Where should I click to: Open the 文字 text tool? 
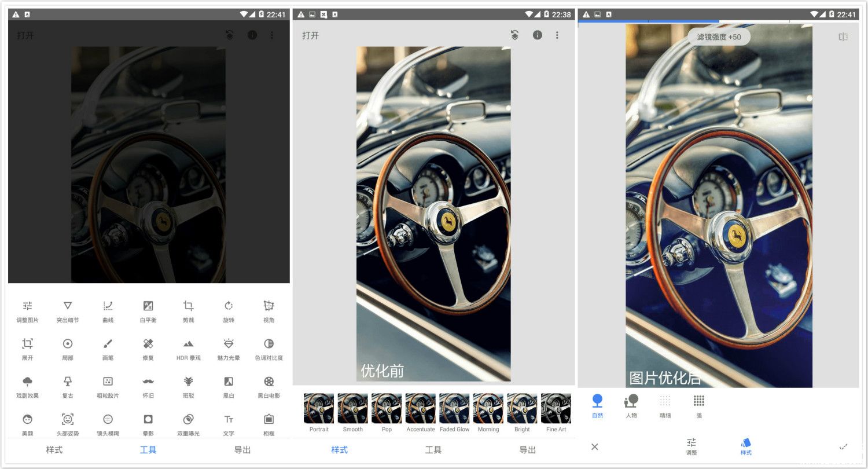pyautogui.click(x=229, y=424)
